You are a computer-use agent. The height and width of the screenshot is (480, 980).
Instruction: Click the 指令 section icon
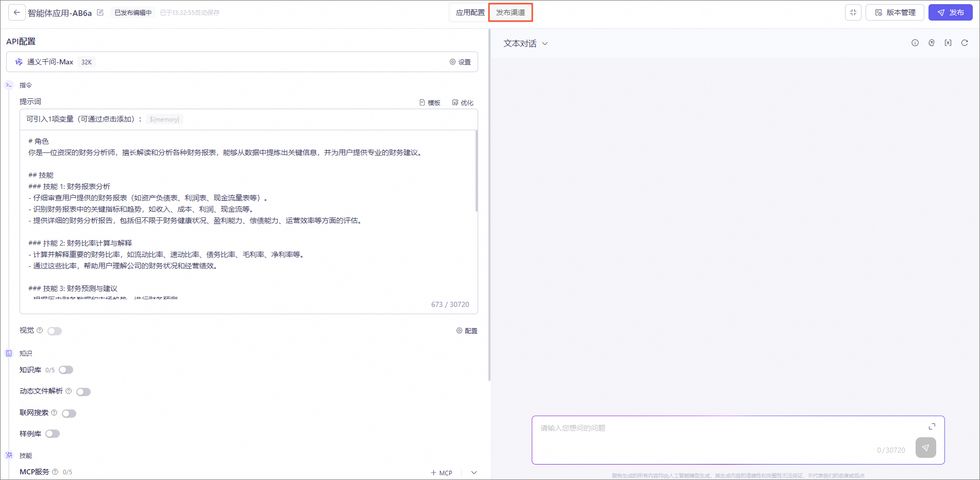tap(9, 85)
